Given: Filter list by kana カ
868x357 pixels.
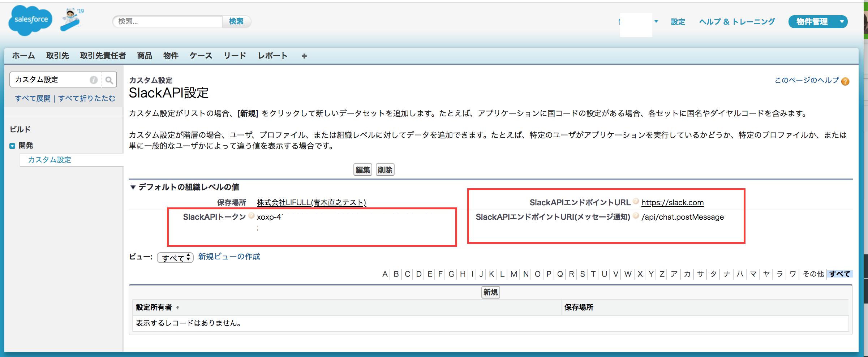Looking at the screenshot, I should point(687,274).
